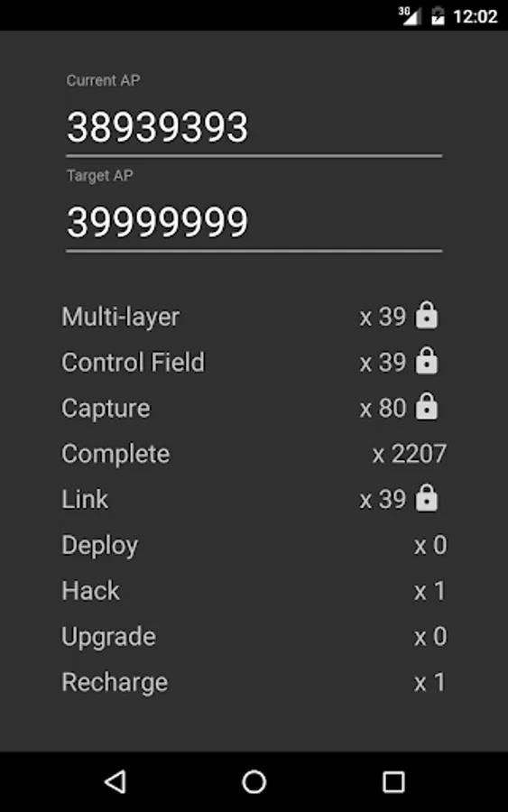
Task: Tap the Current AP field showing 38939393
Action: click(254, 127)
